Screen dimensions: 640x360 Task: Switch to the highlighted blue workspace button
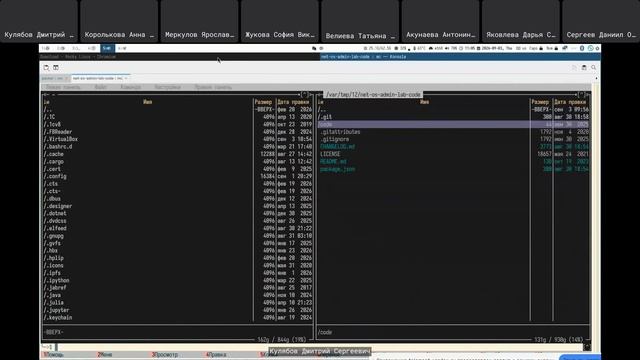(107, 48)
